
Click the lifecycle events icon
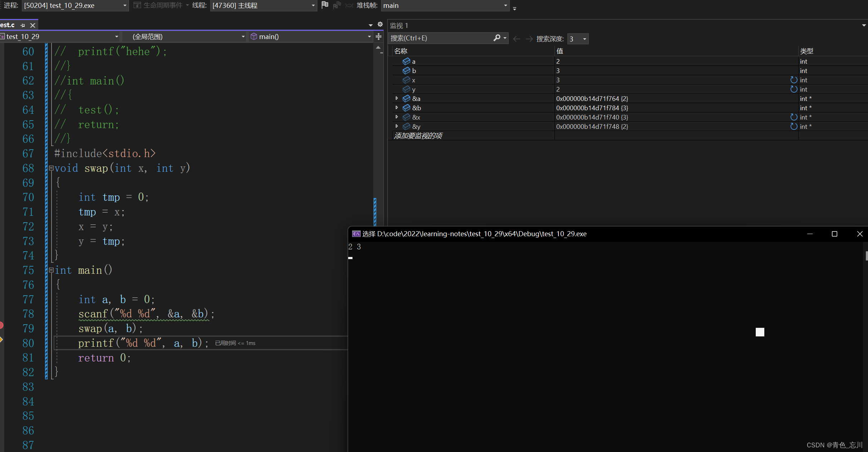coord(137,5)
